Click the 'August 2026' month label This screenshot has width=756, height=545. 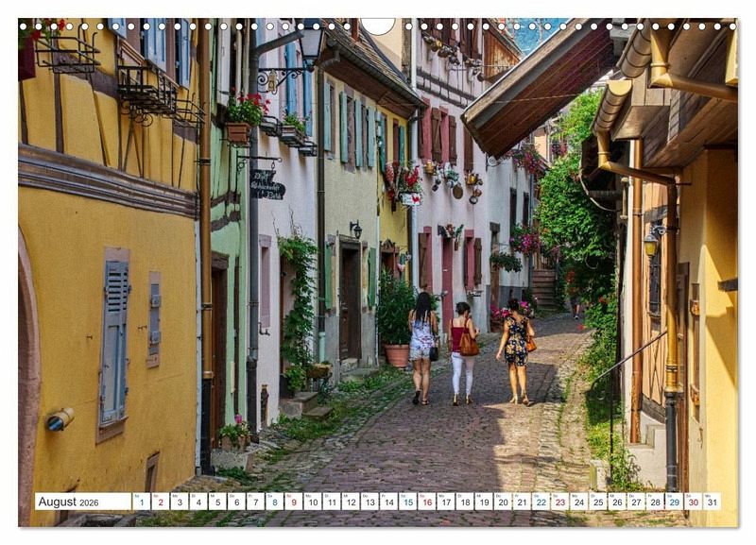click(x=68, y=502)
